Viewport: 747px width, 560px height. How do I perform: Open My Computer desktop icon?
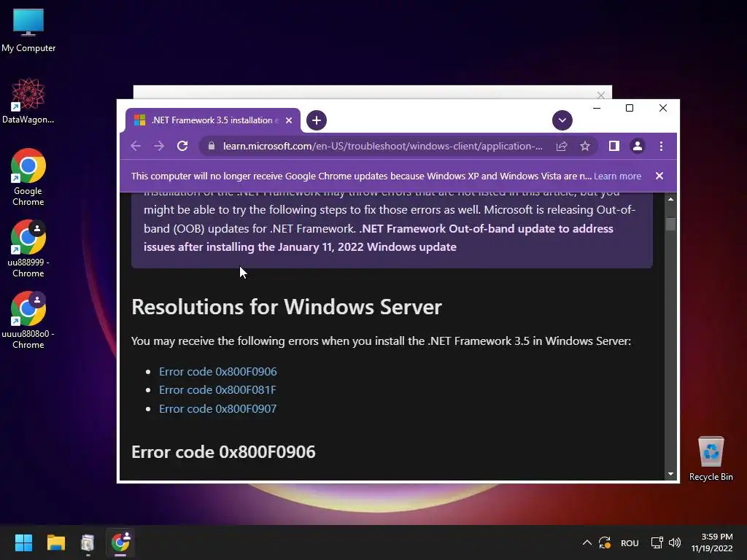(x=28, y=31)
